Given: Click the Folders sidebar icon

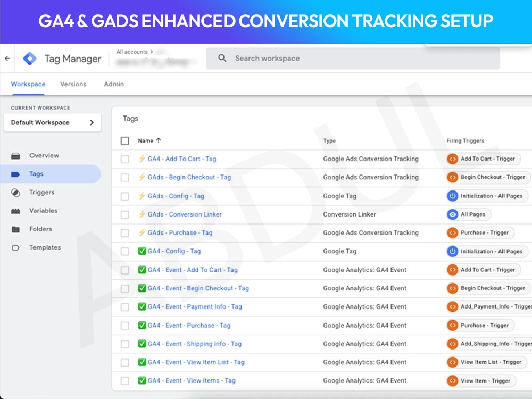Looking at the screenshot, I should (15, 229).
